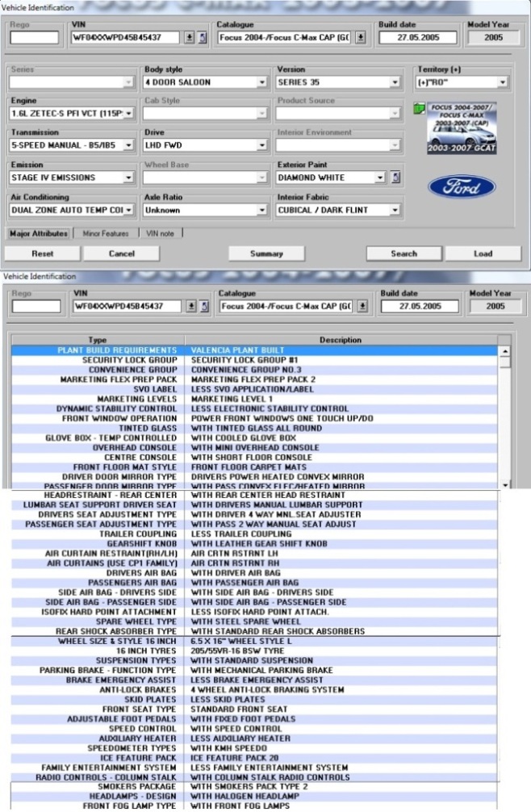531x812 pixels.
Task: Open the Territory dropdown
Action: coord(502,82)
